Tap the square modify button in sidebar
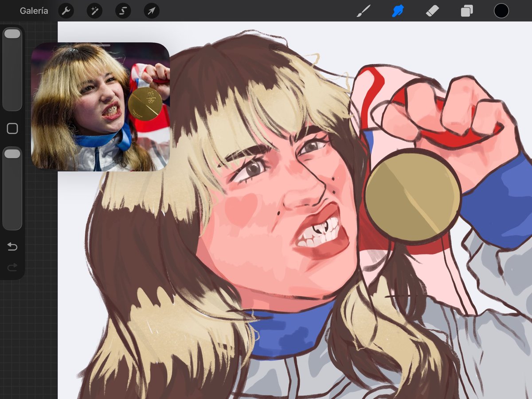Image resolution: width=532 pixels, height=399 pixels. point(12,129)
